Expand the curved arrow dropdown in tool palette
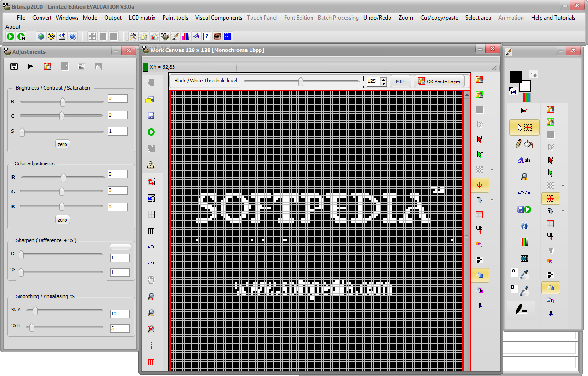Viewport: 588px width, 376px height. (563, 211)
